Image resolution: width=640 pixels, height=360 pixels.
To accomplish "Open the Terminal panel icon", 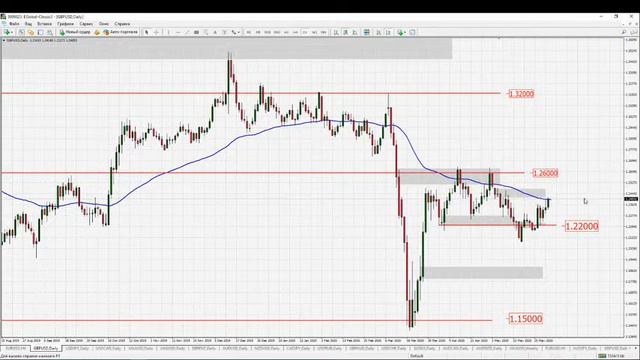I will (x=40, y=32).
